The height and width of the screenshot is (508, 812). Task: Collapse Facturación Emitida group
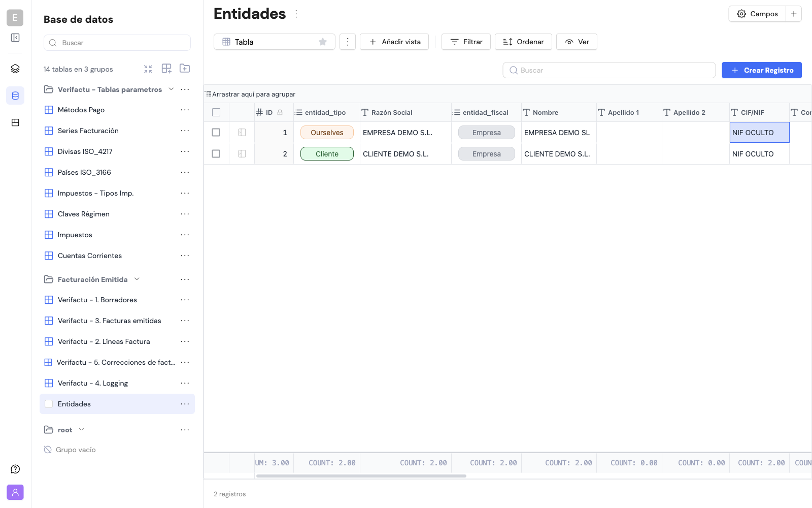tap(137, 279)
